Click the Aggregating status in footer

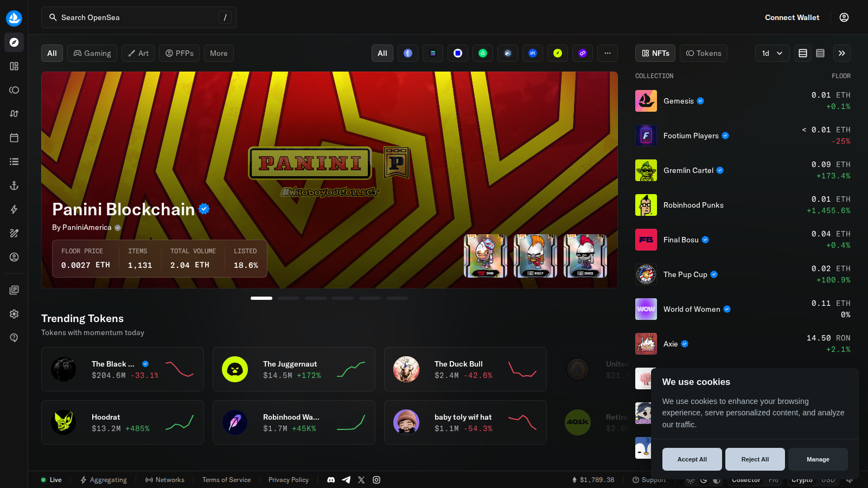coord(104,480)
